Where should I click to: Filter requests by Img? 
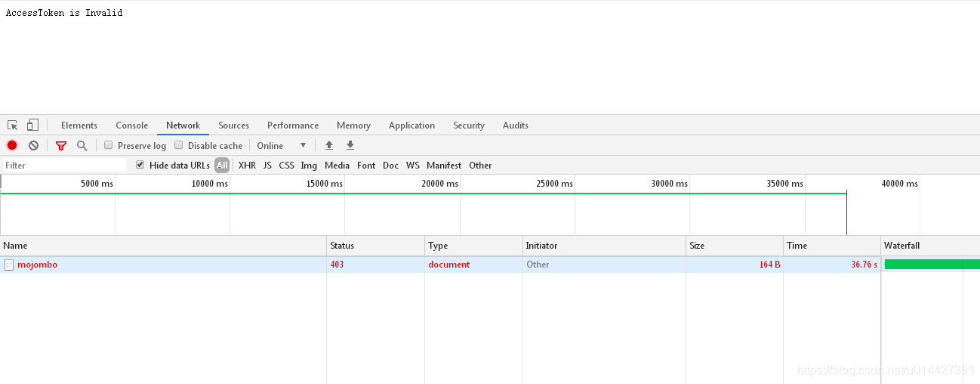click(309, 165)
